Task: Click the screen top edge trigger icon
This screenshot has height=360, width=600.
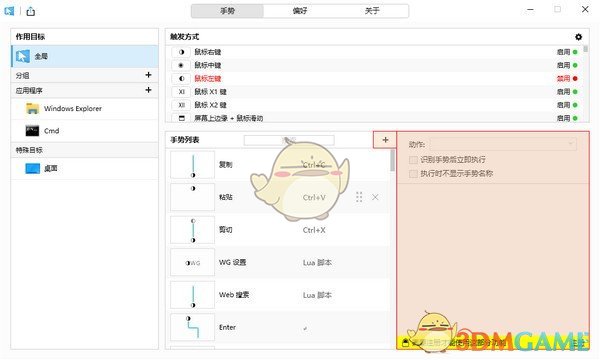Action: 181,118
